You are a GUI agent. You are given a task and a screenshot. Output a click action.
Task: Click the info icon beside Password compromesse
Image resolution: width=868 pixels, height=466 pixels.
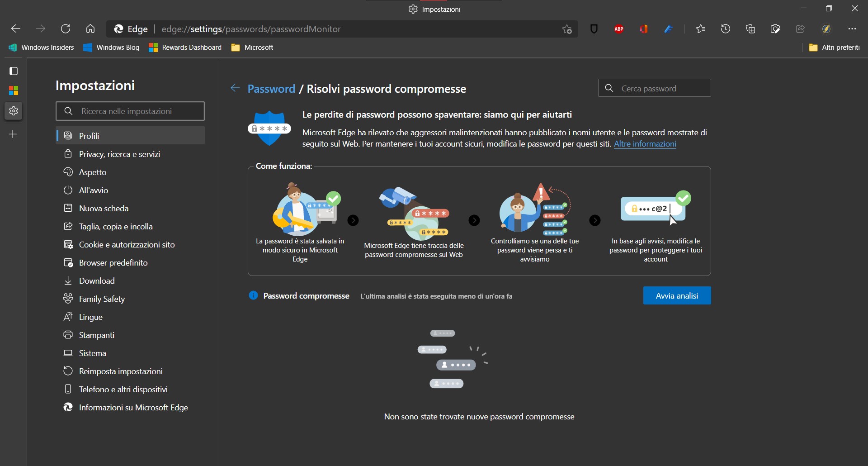point(254,295)
